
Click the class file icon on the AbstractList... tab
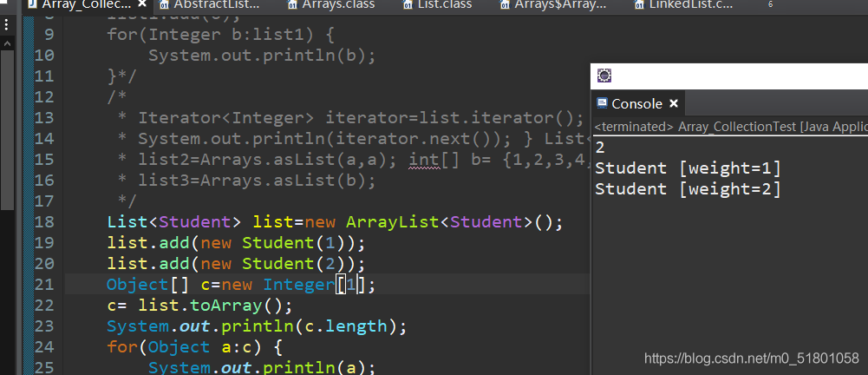164,5
